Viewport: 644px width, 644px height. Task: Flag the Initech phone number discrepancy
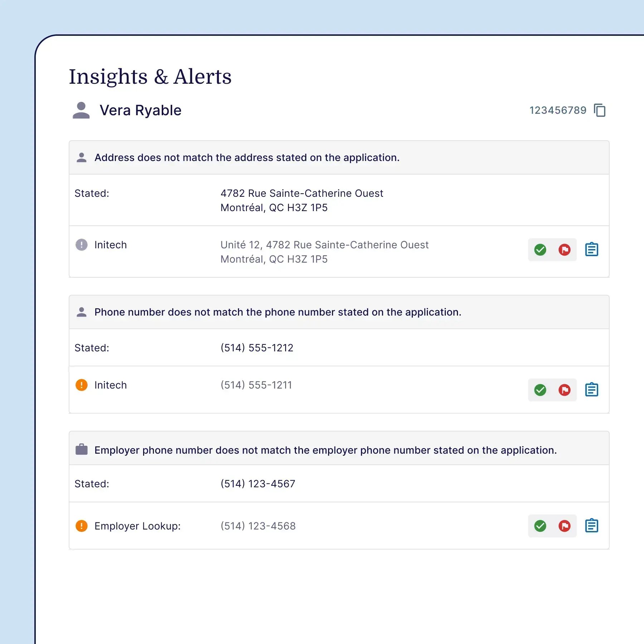[x=564, y=390]
